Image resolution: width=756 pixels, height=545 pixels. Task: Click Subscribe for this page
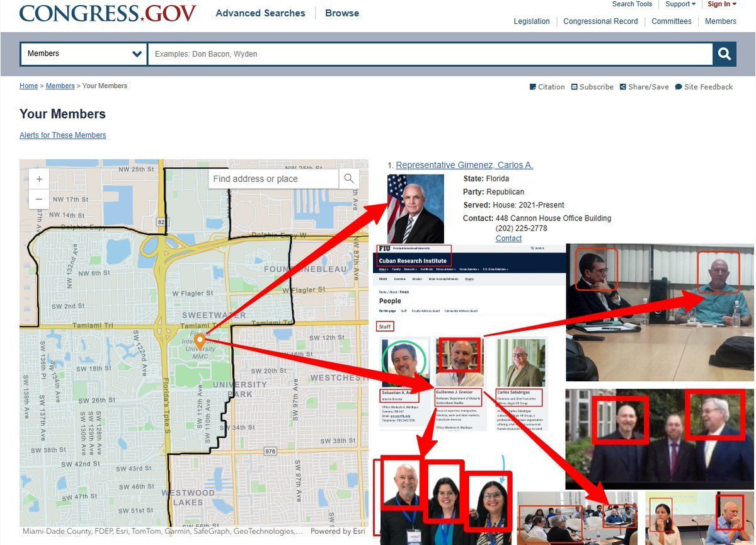(x=592, y=87)
